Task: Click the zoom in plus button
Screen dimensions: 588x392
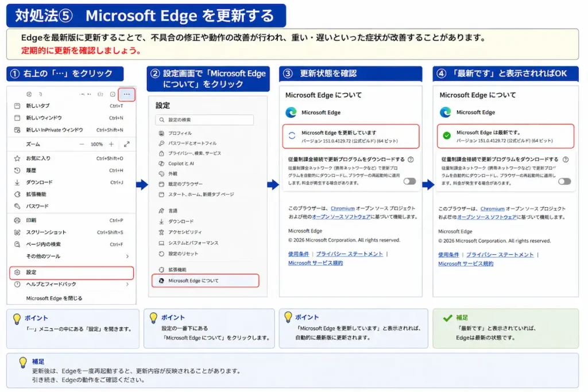Action: tap(111, 144)
